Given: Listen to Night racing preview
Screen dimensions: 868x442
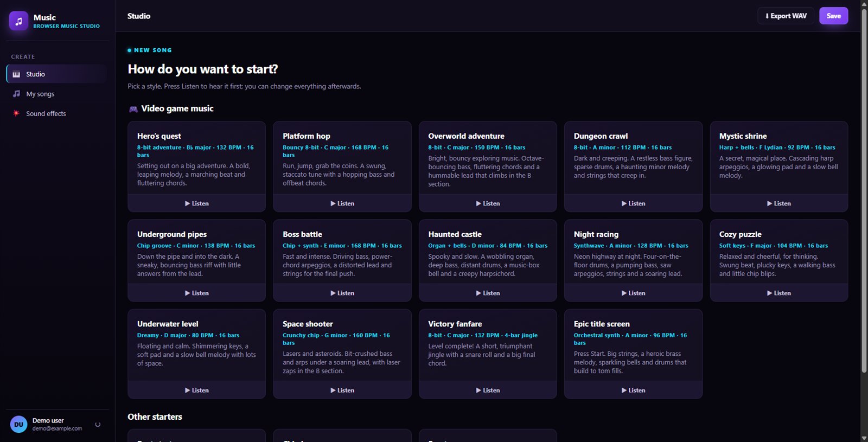Looking at the screenshot, I should coord(633,293).
